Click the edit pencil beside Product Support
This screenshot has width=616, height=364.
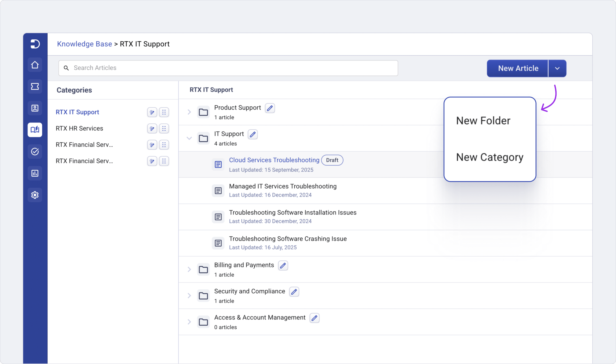tap(270, 108)
